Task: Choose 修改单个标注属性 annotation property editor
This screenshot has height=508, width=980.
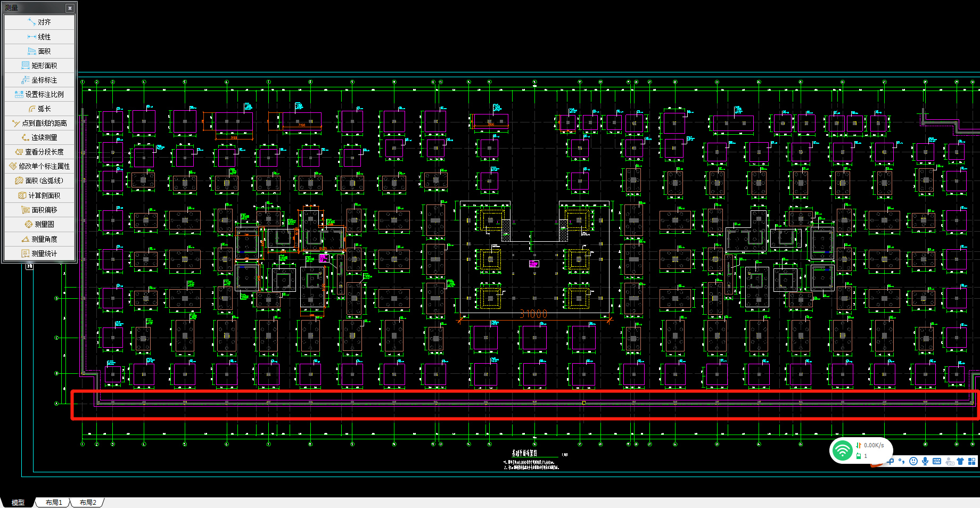Action: pyautogui.click(x=39, y=166)
